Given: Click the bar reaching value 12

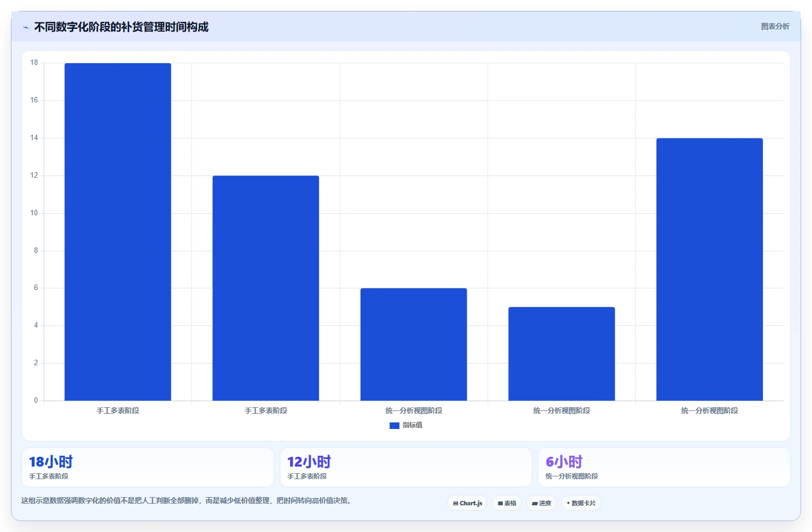Looking at the screenshot, I should (x=266, y=288).
